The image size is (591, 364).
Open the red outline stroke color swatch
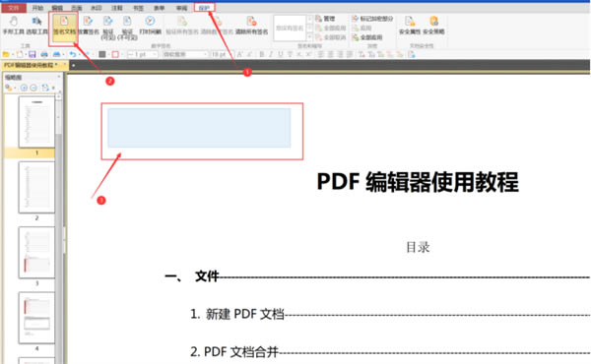[x=115, y=54]
